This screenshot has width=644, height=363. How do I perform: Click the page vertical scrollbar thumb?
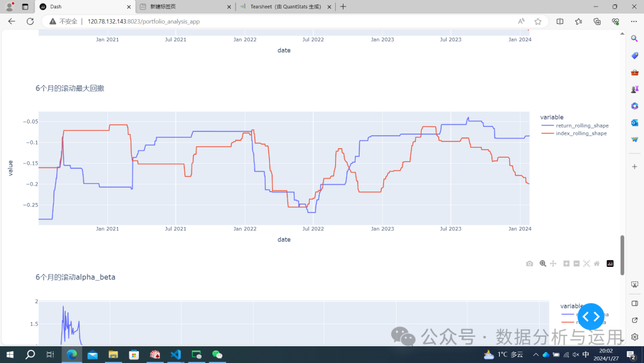point(622,255)
